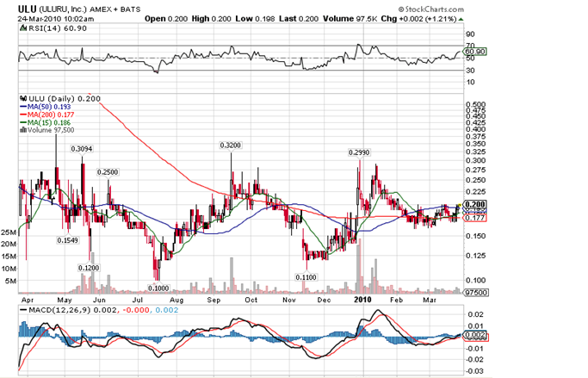
Task: Click the boxed 0.200 last price tag
Action: [475, 204]
